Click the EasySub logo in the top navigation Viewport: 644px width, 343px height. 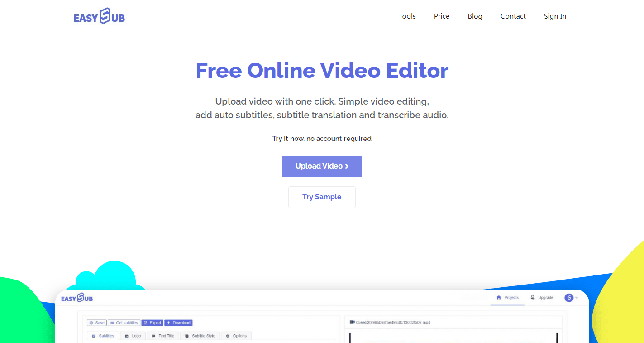click(99, 16)
